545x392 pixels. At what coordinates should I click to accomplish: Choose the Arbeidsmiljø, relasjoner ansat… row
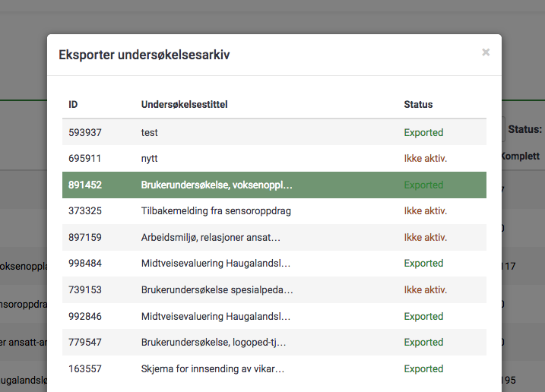(211, 237)
